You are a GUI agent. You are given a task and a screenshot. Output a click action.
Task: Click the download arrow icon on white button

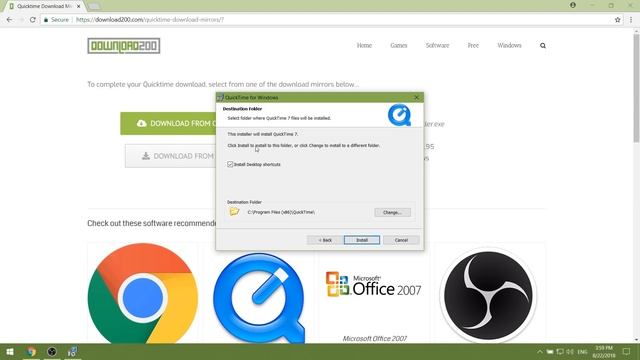146,156
